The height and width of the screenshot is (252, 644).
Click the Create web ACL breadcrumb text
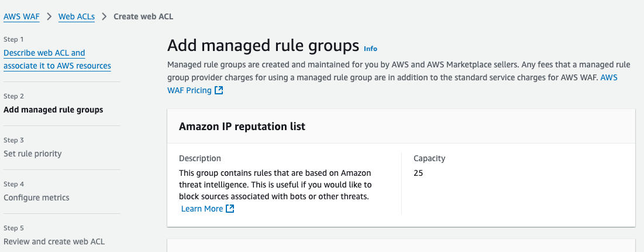coord(143,17)
